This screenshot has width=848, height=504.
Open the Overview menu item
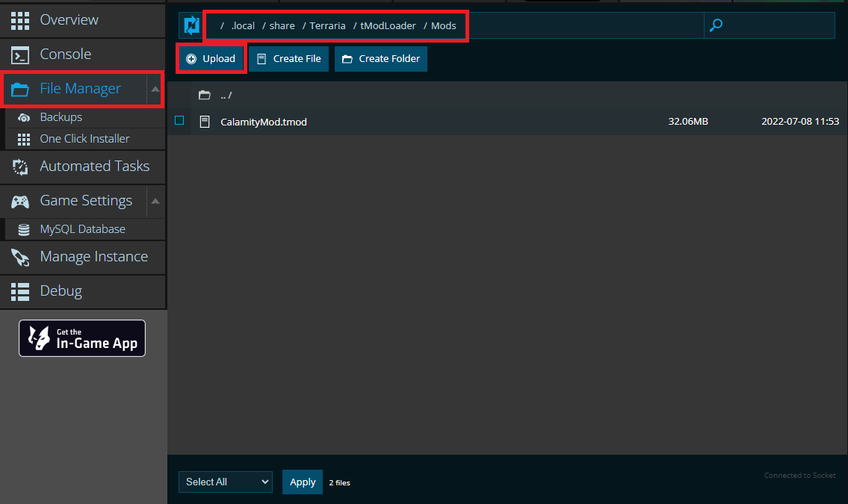pyautogui.click(x=69, y=19)
